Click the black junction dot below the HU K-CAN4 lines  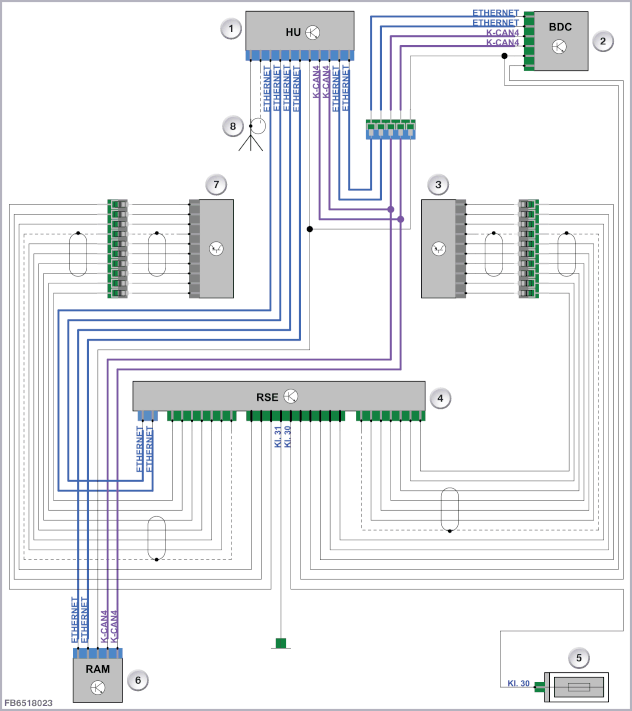tap(310, 229)
